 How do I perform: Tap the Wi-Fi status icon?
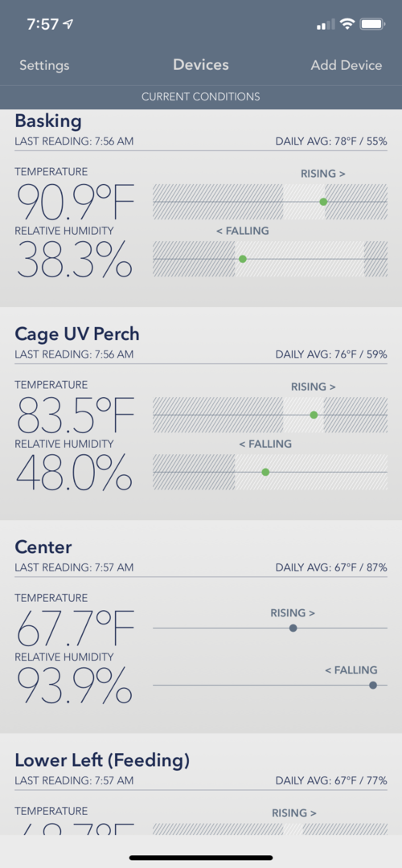[347, 24]
